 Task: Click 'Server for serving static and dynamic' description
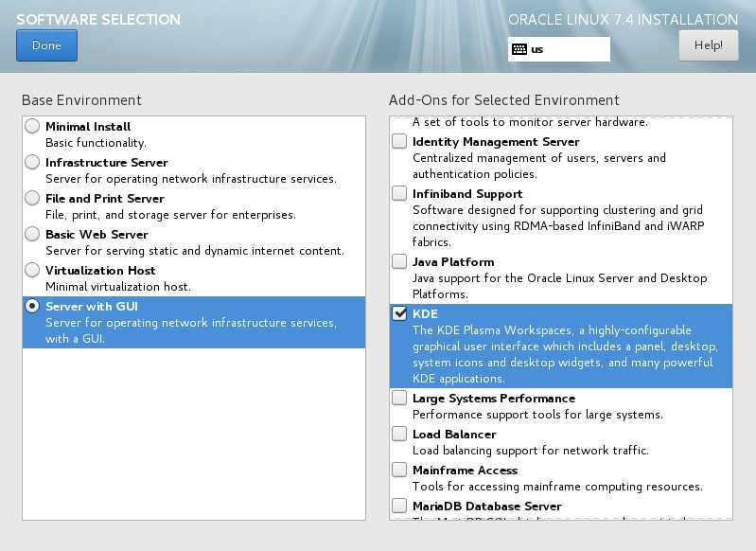pos(195,251)
